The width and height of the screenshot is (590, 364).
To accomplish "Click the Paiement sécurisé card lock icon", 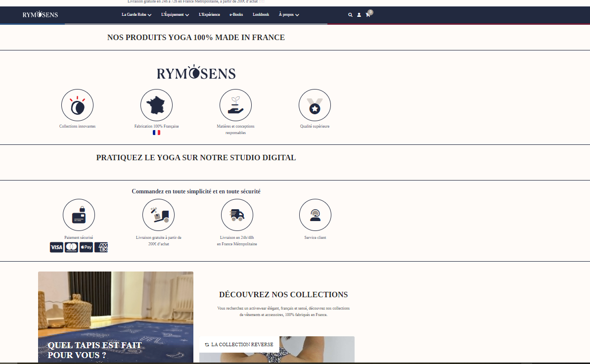I will (79, 215).
